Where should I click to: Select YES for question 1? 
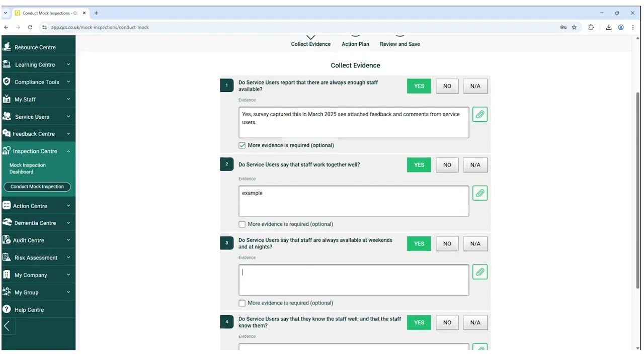[419, 86]
